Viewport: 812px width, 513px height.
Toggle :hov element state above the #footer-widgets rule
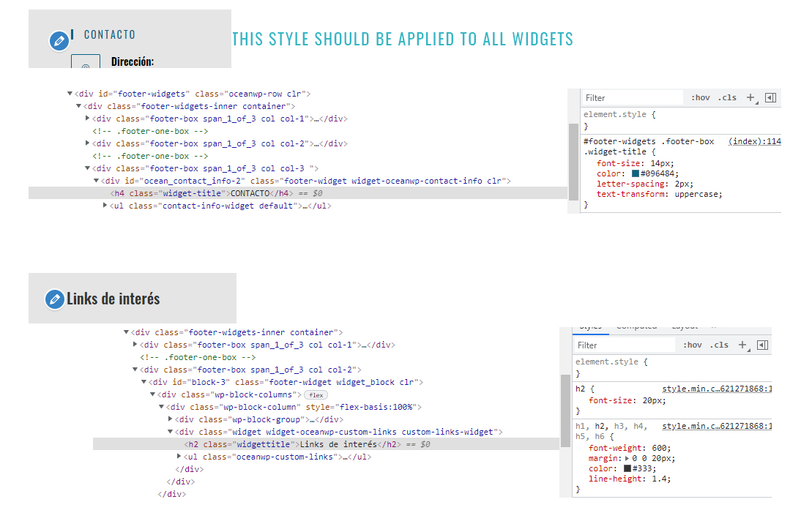click(x=701, y=98)
